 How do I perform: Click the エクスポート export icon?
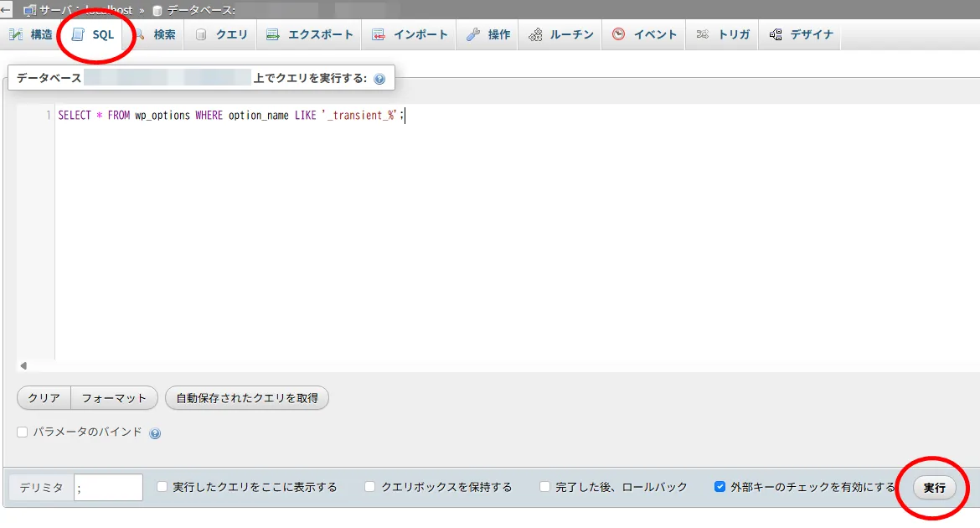pyautogui.click(x=273, y=34)
